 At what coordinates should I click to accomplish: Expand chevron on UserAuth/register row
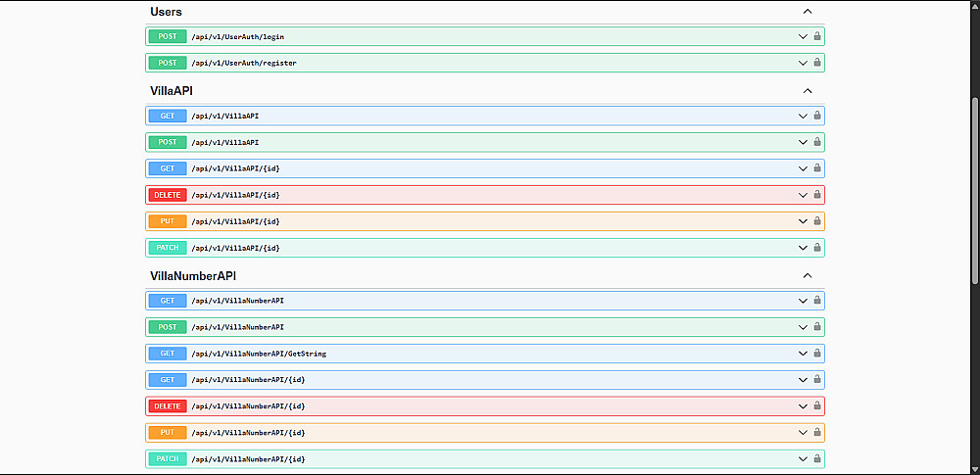coord(804,63)
